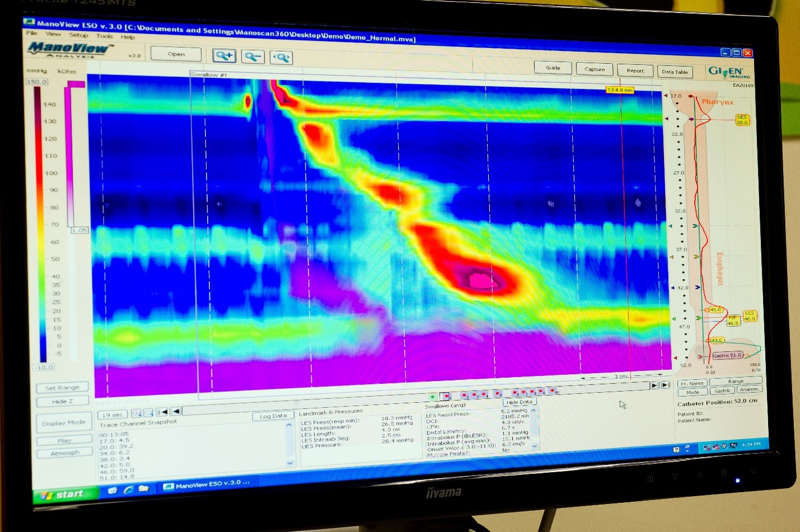Click the Swallow #1 frame label

coord(208,74)
